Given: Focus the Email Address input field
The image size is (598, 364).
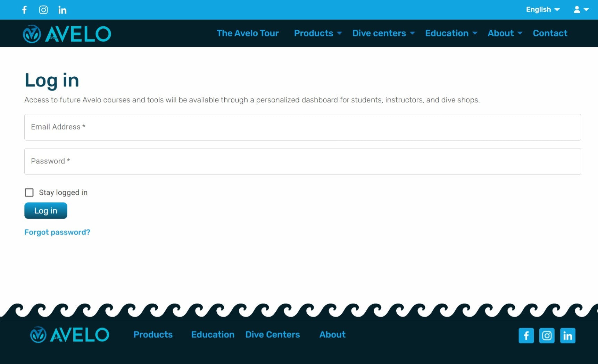Looking at the screenshot, I should tap(302, 127).
